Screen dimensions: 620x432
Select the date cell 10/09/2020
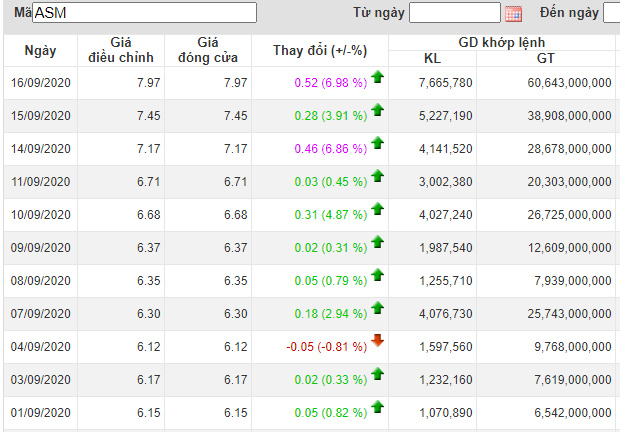click(x=41, y=215)
